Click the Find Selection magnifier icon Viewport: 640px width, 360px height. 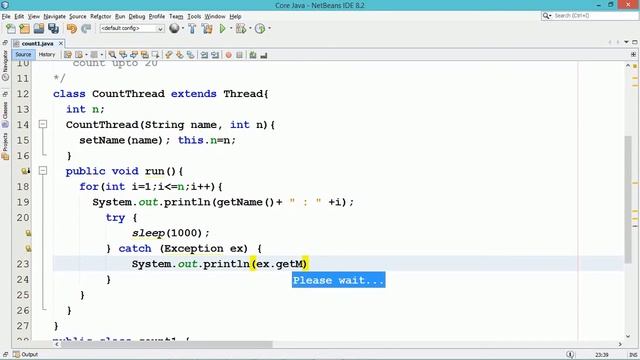click(112, 55)
